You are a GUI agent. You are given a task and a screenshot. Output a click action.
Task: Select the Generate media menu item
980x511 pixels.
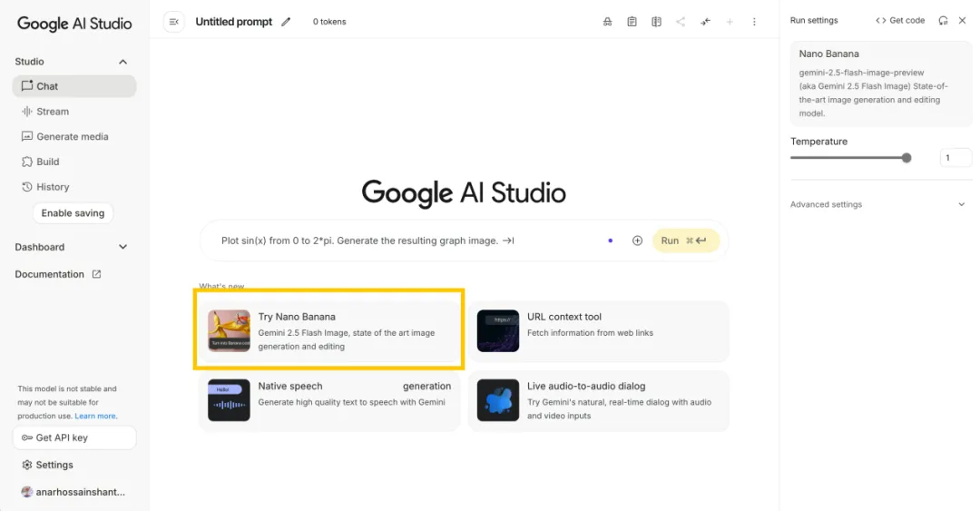74,136
